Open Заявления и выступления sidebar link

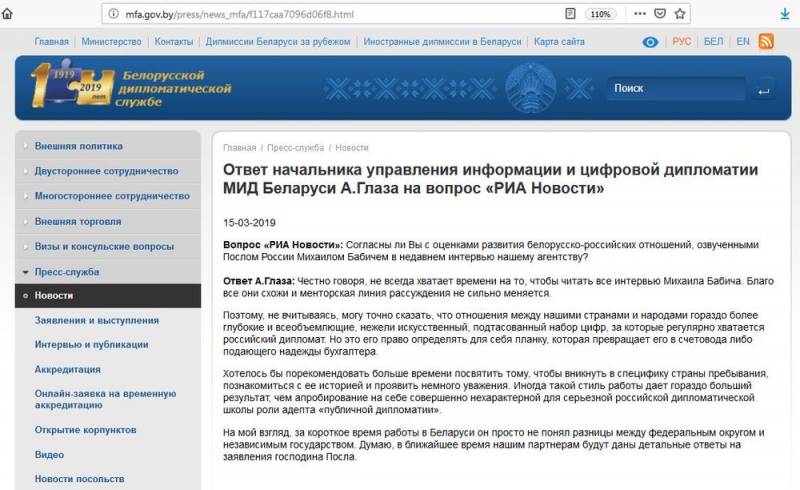(97, 321)
